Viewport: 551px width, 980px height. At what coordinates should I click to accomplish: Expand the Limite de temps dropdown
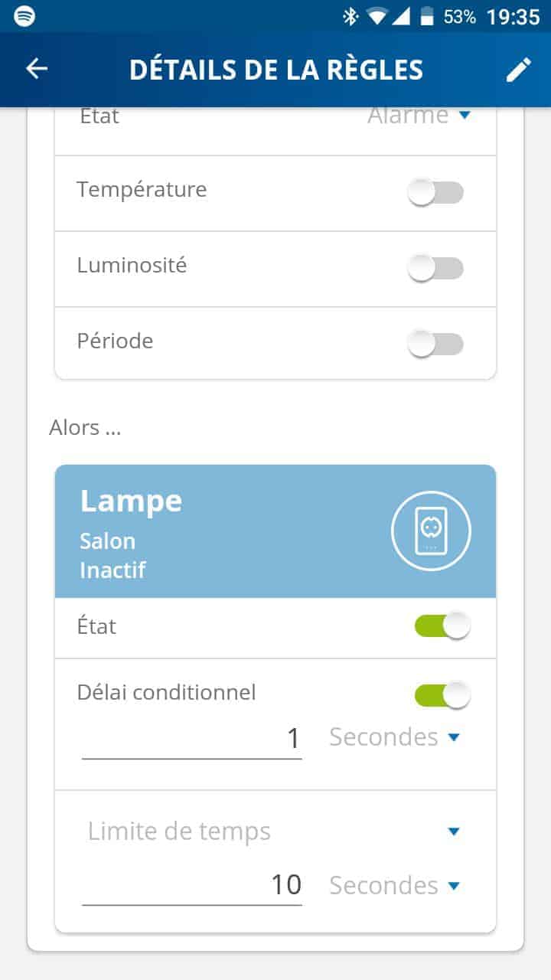click(272, 831)
